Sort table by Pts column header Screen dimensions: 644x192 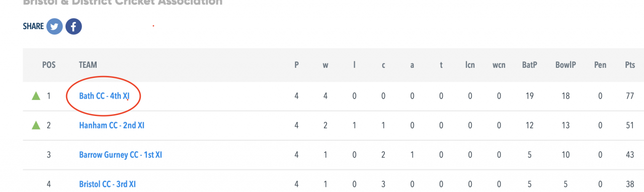630,65
